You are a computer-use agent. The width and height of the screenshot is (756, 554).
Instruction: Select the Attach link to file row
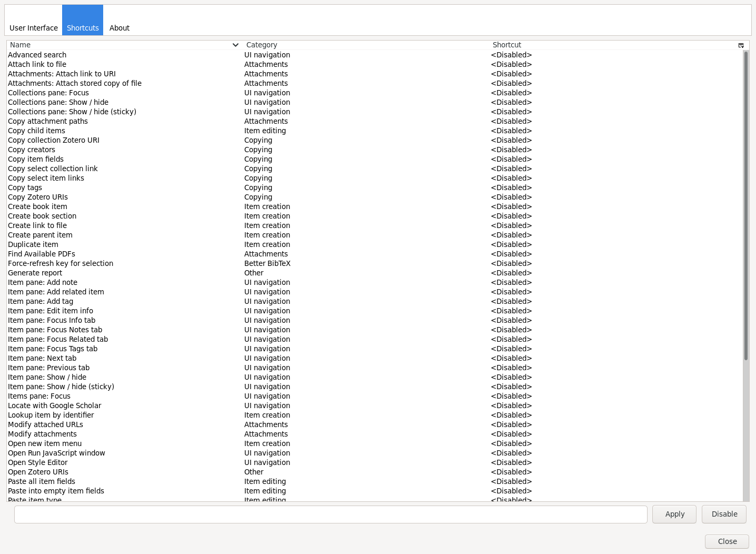(374, 64)
